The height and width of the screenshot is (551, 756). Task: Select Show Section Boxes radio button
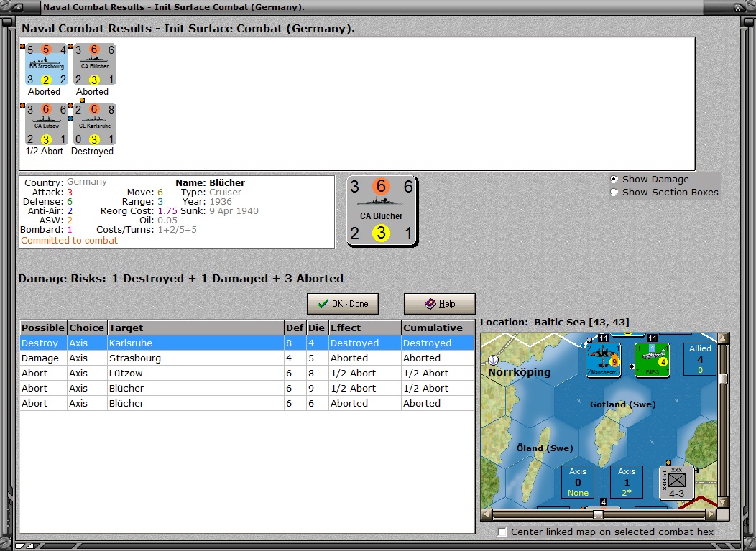click(x=614, y=193)
